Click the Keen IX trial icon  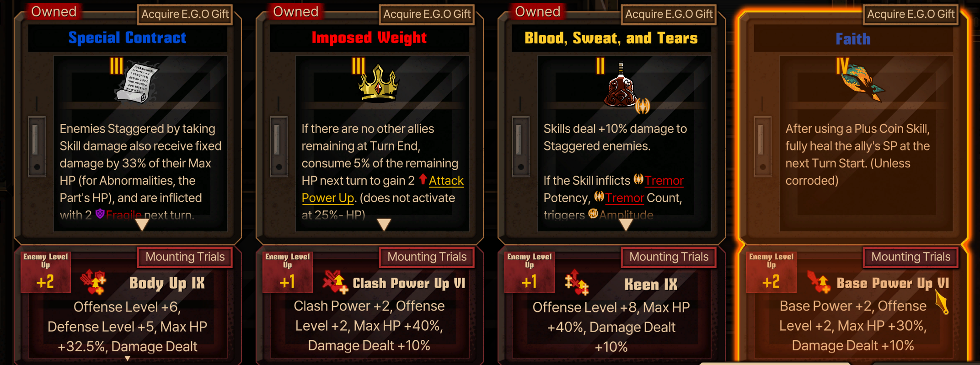coord(577,282)
